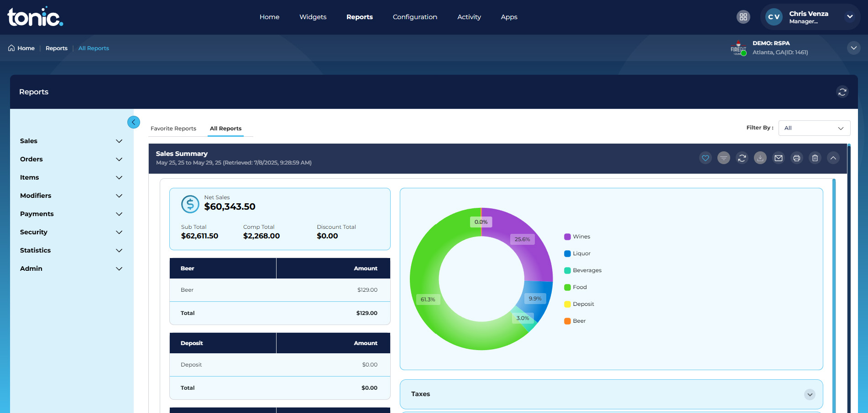Click the CV user avatar

tap(774, 17)
